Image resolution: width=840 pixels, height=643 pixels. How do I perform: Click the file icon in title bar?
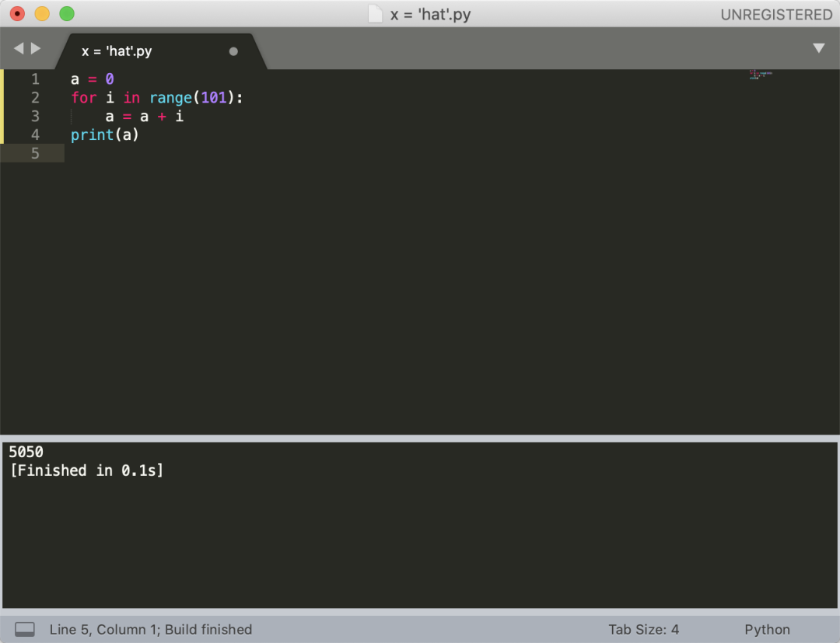click(376, 14)
